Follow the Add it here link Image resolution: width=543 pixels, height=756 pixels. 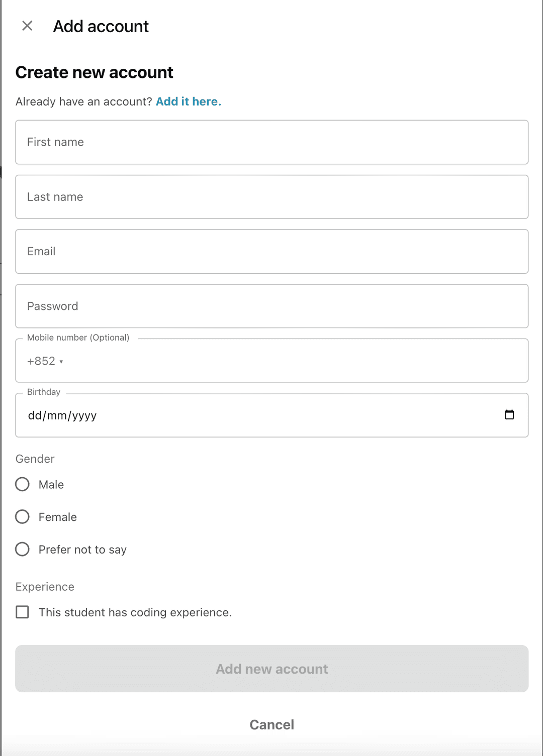[x=189, y=101]
